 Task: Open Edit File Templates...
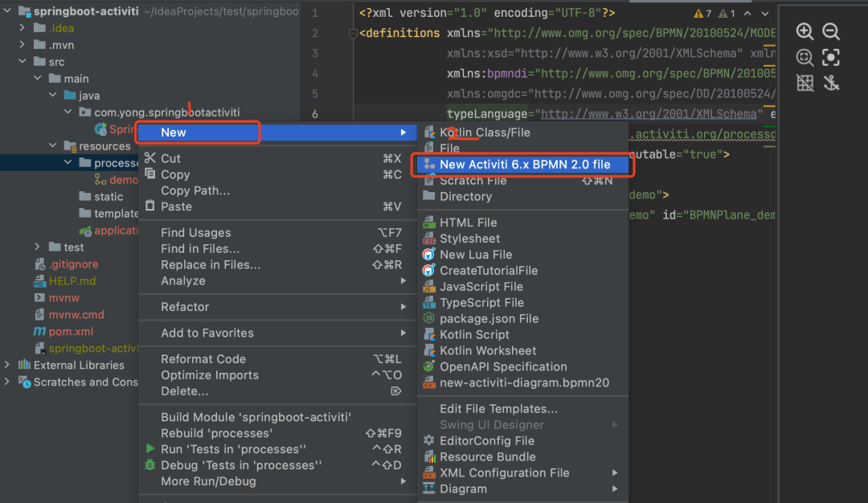coord(522,409)
